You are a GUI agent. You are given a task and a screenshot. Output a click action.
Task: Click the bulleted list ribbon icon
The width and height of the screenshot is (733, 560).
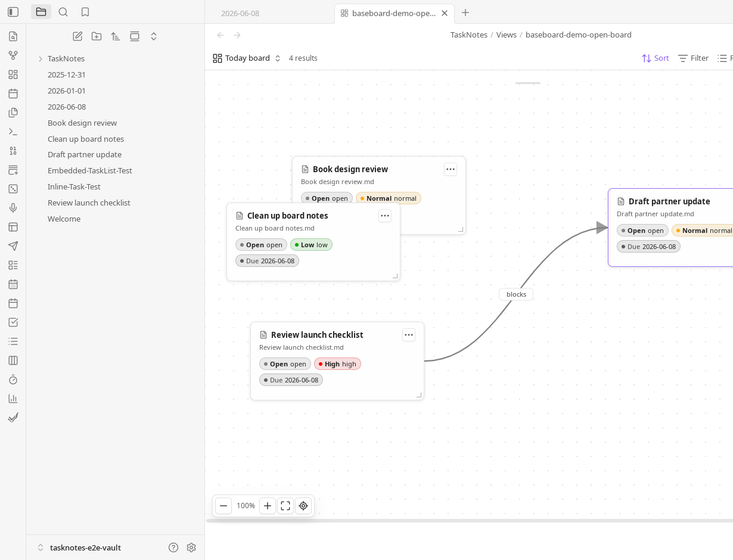[13, 341]
